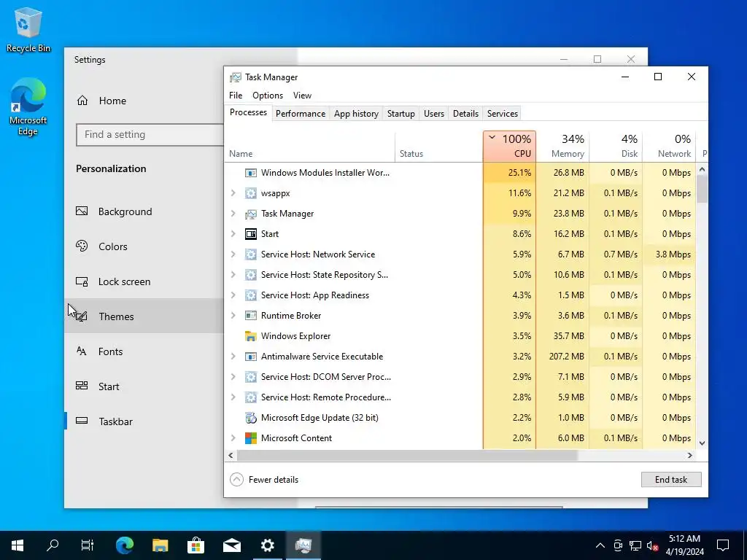The width and height of the screenshot is (747, 560).
Task: Select Colors palette icon in Settings
Action: tap(82, 246)
